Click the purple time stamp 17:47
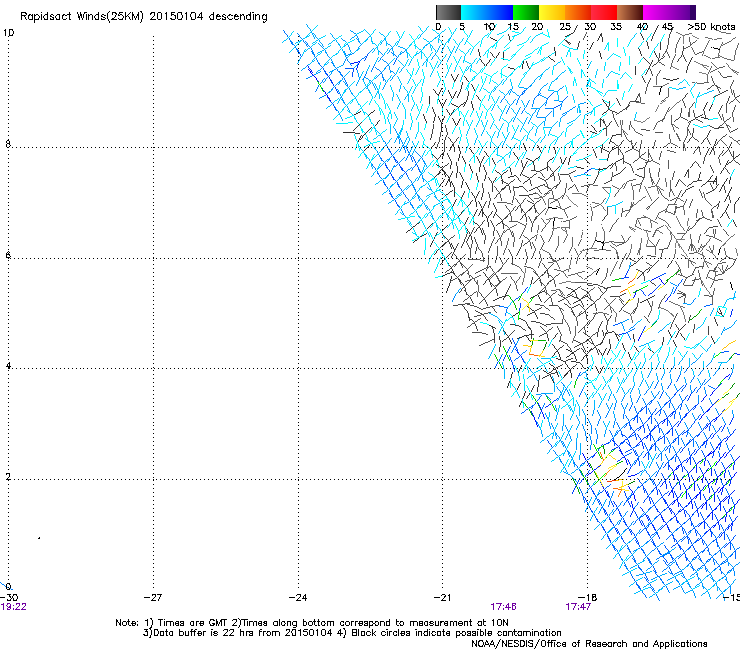 pos(578,607)
